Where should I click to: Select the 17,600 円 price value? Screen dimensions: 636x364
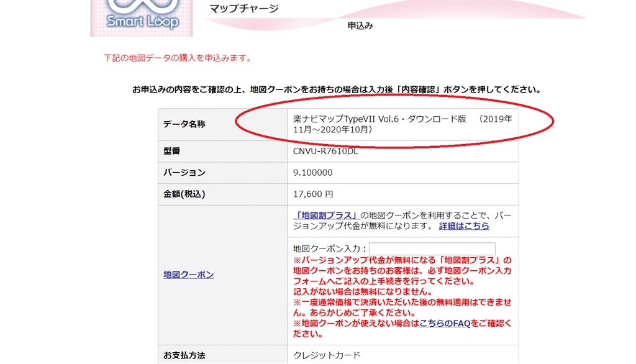tap(313, 194)
